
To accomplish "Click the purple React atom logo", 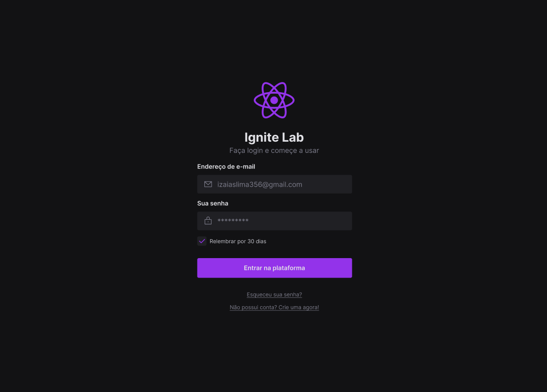I will [274, 100].
